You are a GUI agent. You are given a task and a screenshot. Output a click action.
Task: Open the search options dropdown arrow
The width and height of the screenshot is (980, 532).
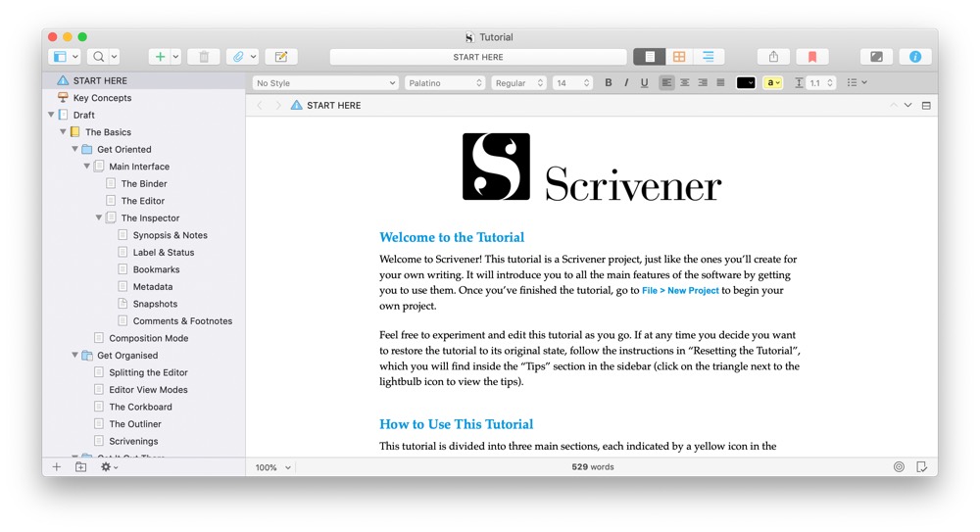tap(114, 57)
